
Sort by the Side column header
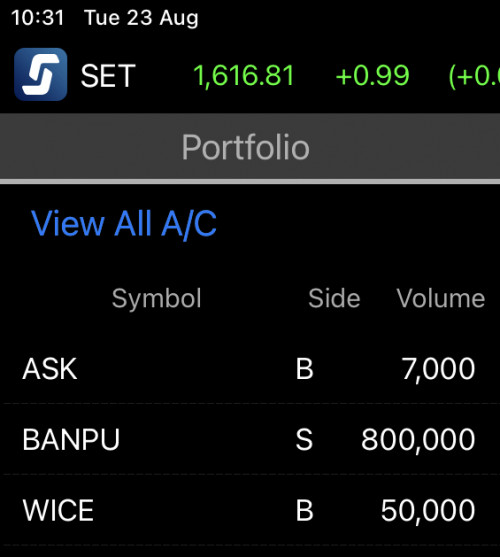(334, 298)
